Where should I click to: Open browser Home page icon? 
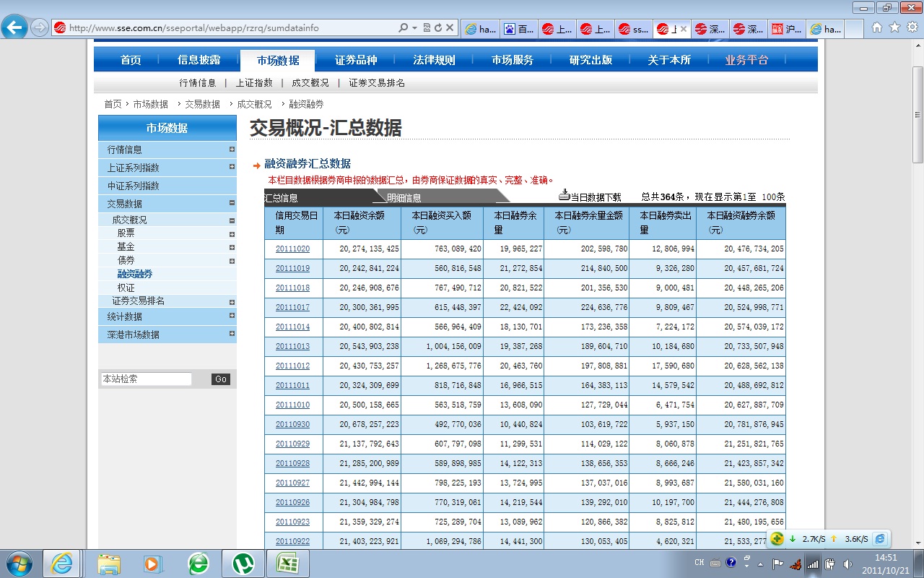point(877,27)
